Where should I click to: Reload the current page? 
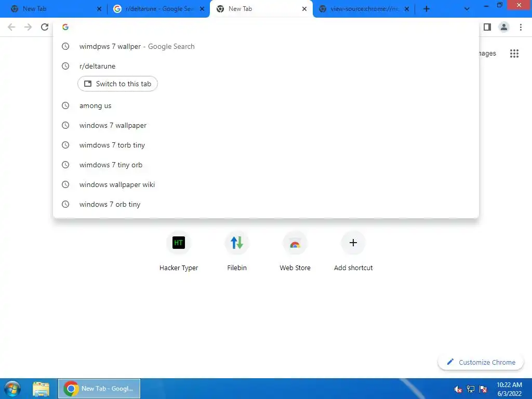[x=45, y=27]
